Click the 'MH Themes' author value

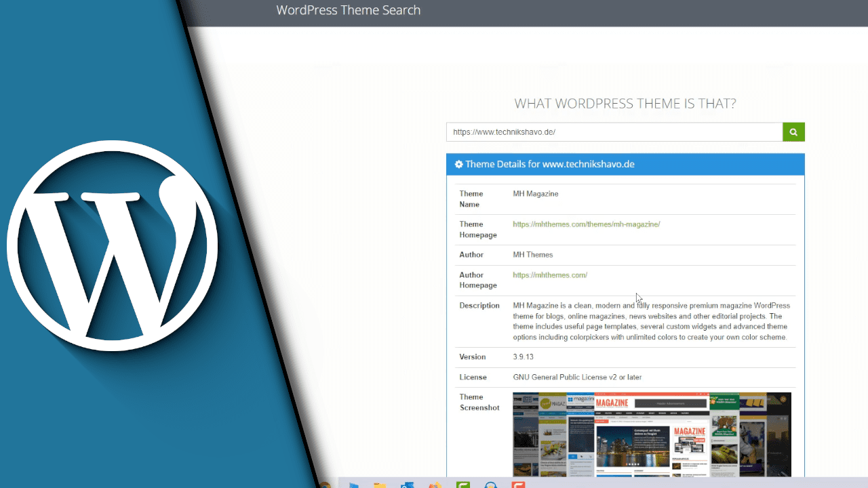pyautogui.click(x=533, y=255)
